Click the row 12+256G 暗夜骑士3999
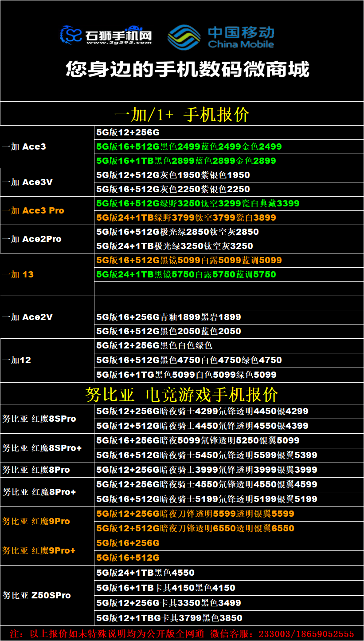This screenshot has width=364, height=641. pyautogui.click(x=229, y=470)
